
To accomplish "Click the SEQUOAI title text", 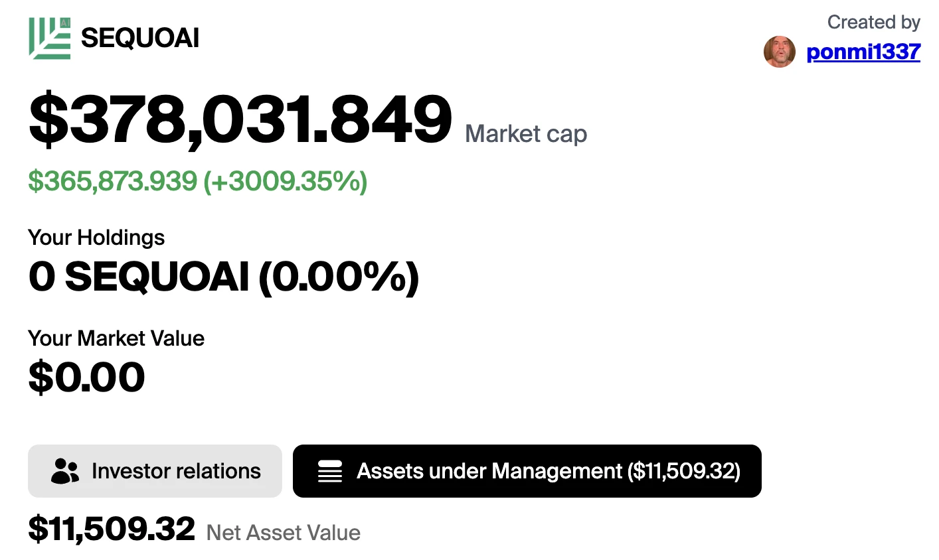I will [139, 38].
